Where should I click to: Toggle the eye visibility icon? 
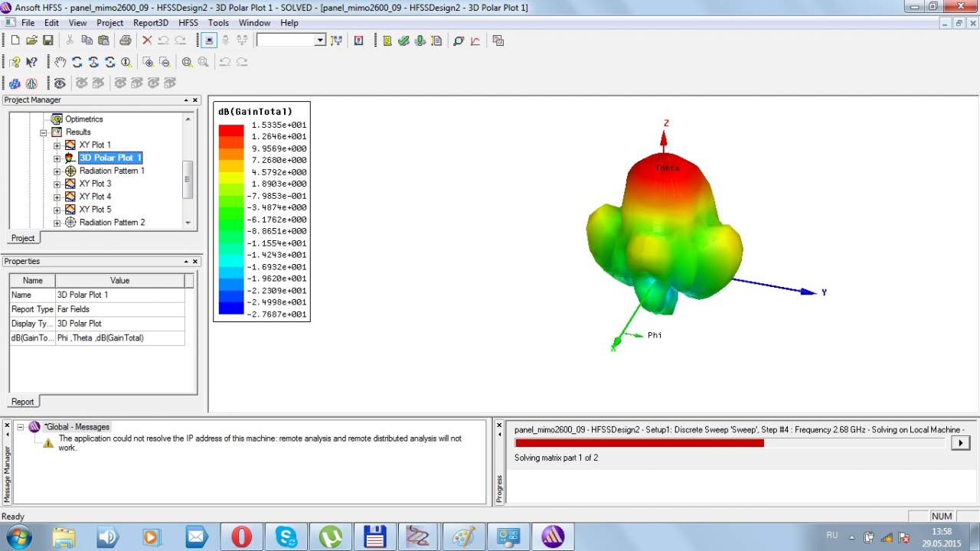pyautogui.click(x=60, y=83)
